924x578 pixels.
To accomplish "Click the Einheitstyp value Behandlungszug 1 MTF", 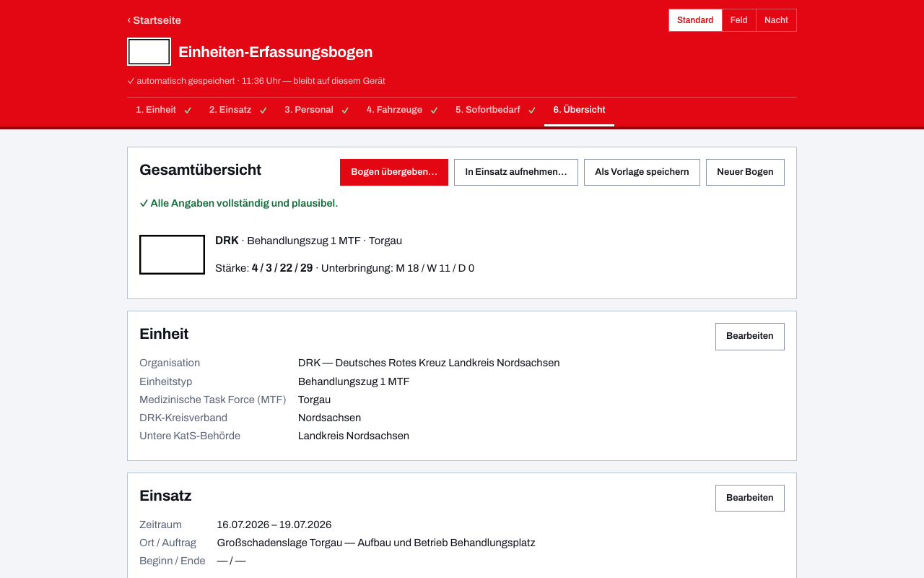I will [x=354, y=381].
